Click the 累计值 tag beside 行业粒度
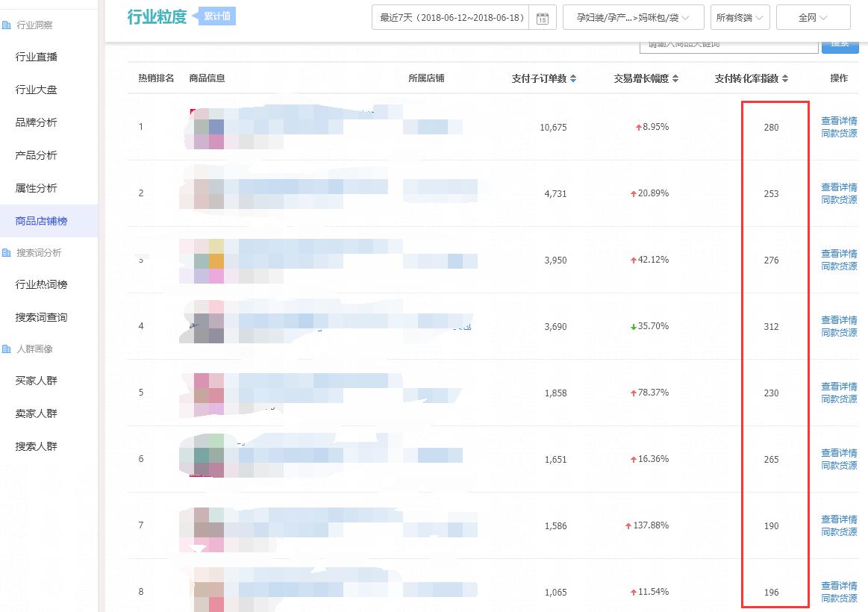868x612 pixels. pos(216,16)
